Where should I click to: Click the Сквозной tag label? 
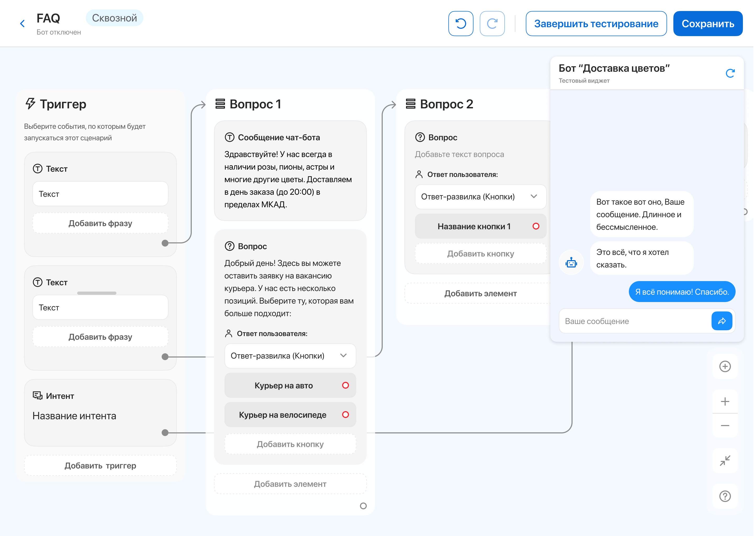(x=114, y=18)
